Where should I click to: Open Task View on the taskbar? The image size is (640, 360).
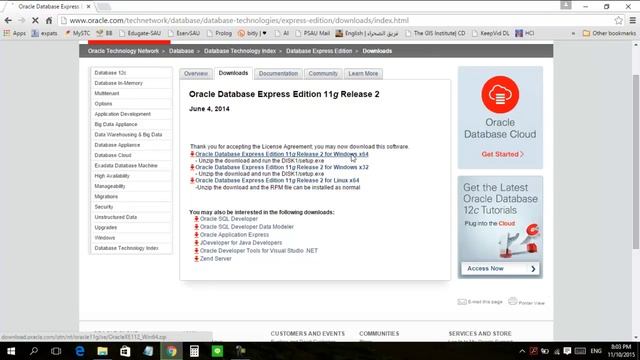[x=56, y=351]
